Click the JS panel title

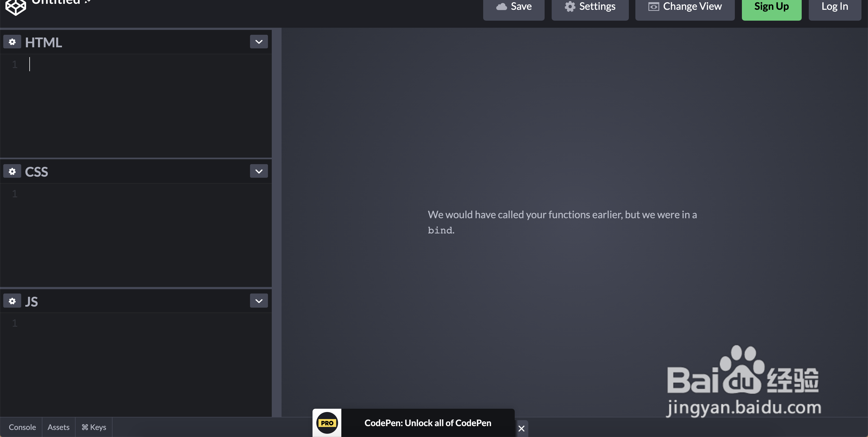(31, 302)
